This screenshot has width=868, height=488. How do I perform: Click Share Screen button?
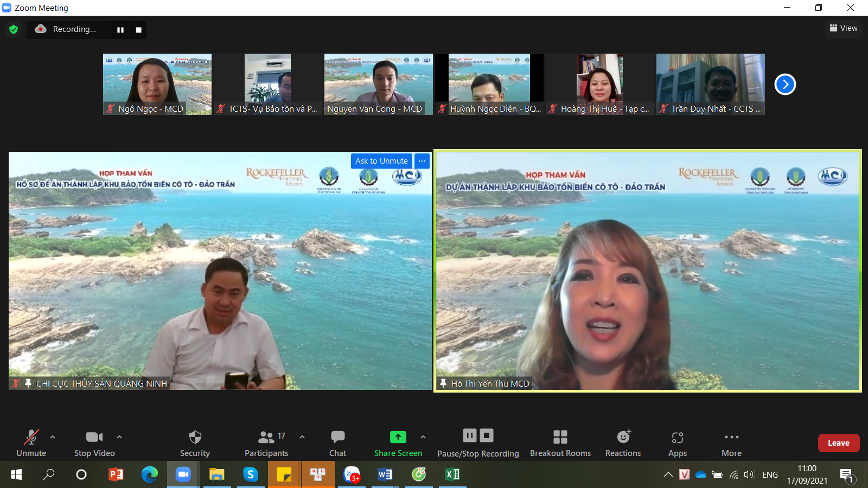click(398, 442)
